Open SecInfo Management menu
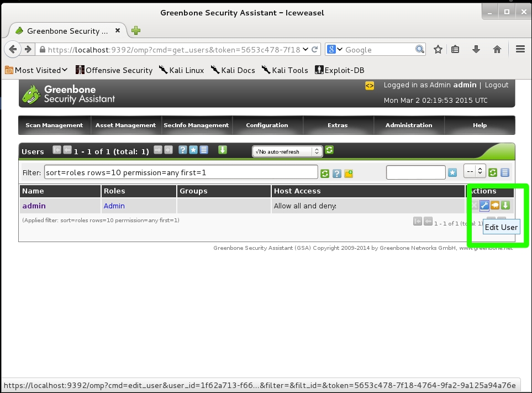532x393 pixels. click(x=196, y=125)
